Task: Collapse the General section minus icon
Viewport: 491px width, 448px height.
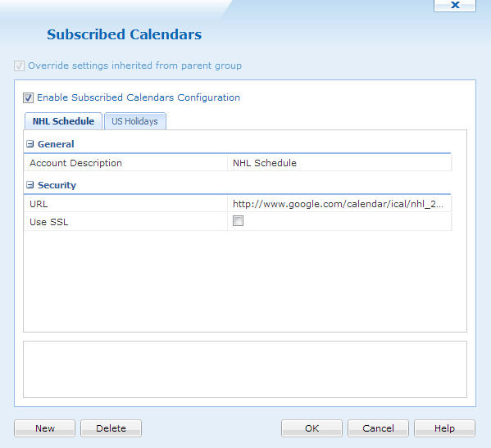Action: pos(30,144)
